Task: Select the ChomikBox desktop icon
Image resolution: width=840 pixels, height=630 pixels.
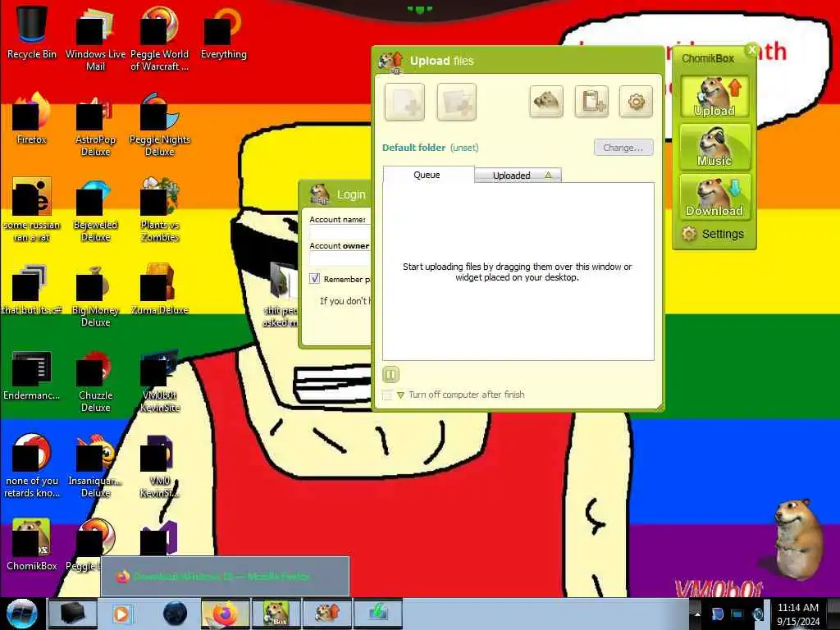Action: pyautogui.click(x=32, y=544)
